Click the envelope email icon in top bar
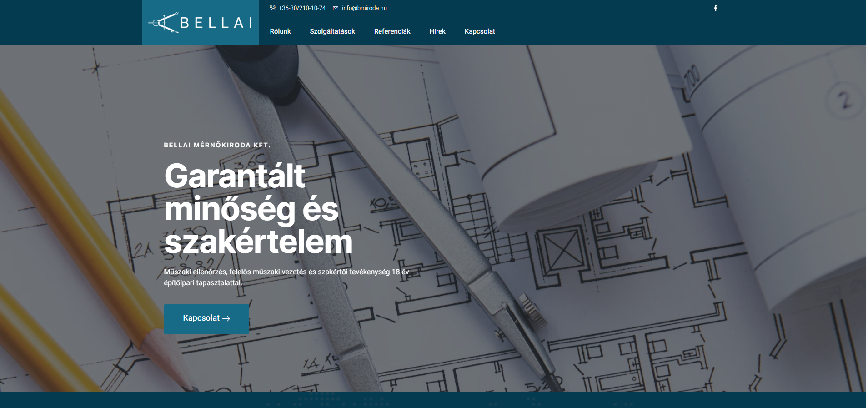Screen dimensions: 868x408 tap(336, 8)
